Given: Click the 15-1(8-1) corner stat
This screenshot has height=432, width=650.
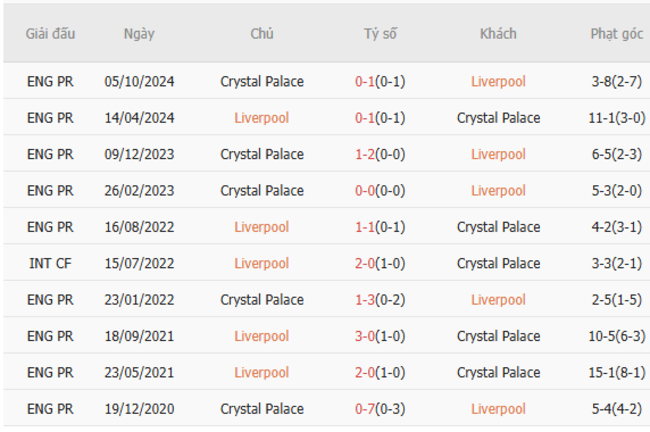Looking at the screenshot, I should click(x=616, y=372).
